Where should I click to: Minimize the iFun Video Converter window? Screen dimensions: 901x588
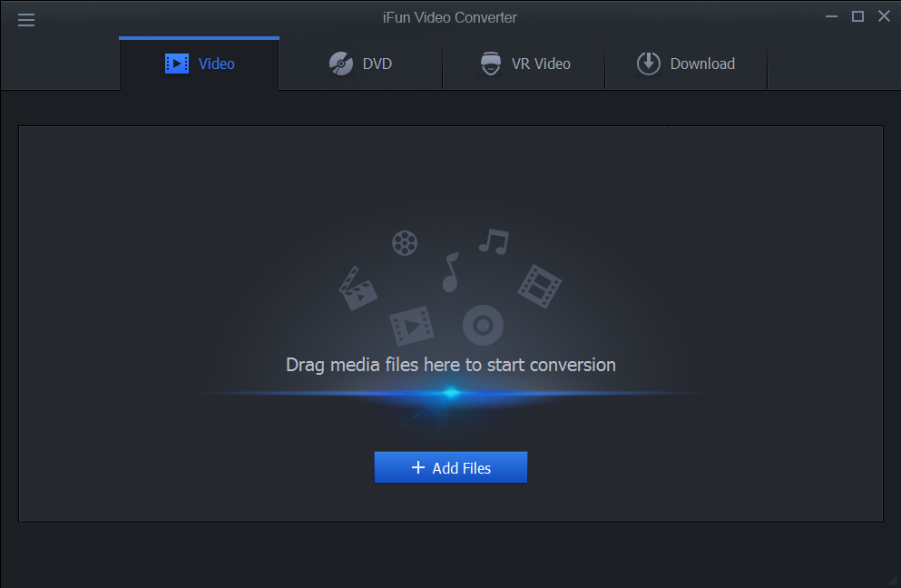(x=831, y=16)
